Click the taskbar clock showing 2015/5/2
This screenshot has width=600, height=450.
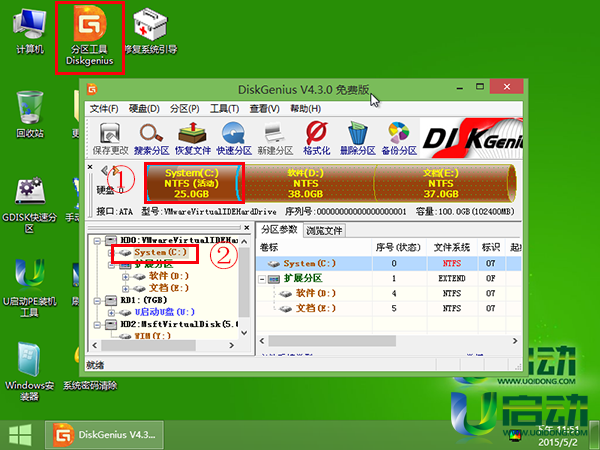(x=558, y=436)
